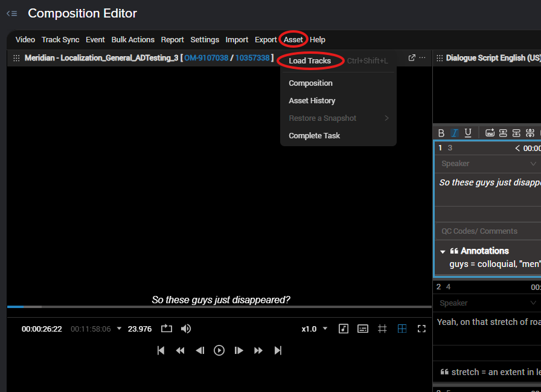Viewport: 541px width, 392px height.
Task: Toggle the blue safe area grid icon
Action: click(x=402, y=329)
